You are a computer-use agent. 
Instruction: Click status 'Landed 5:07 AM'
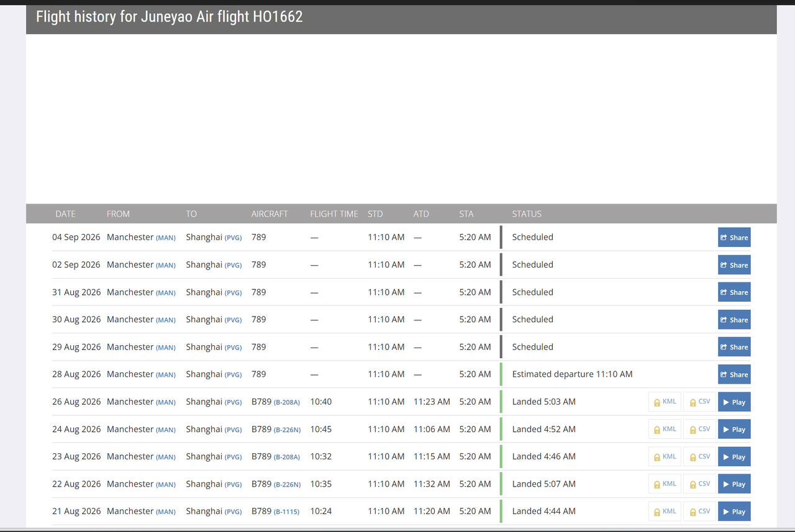point(544,484)
